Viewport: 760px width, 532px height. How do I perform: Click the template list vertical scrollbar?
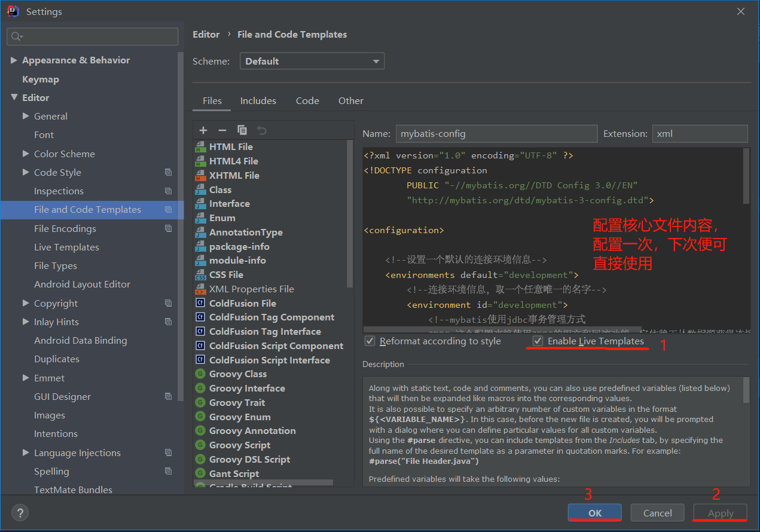tap(350, 214)
